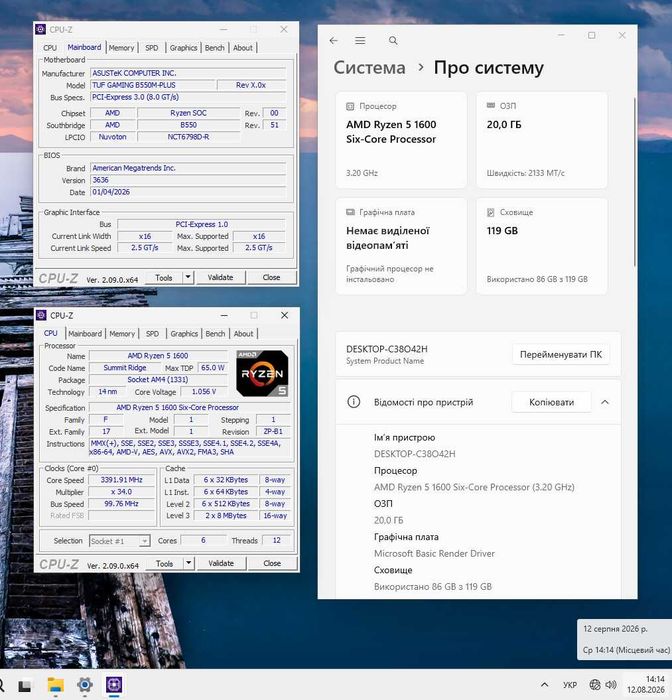Image resolution: width=672 pixels, height=700 pixels.
Task: Open SPD tab in lower CPU-Z window
Action: pyautogui.click(x=152, y=333)
